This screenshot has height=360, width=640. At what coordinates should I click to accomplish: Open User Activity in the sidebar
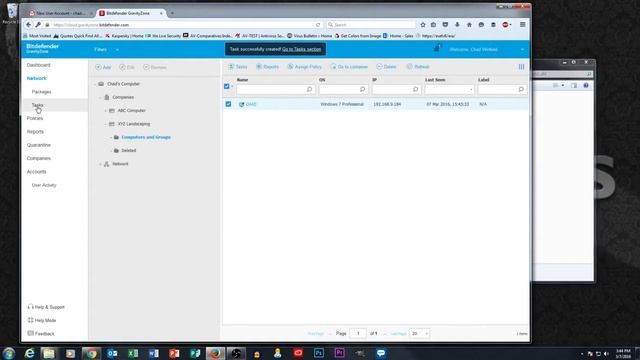44,185
